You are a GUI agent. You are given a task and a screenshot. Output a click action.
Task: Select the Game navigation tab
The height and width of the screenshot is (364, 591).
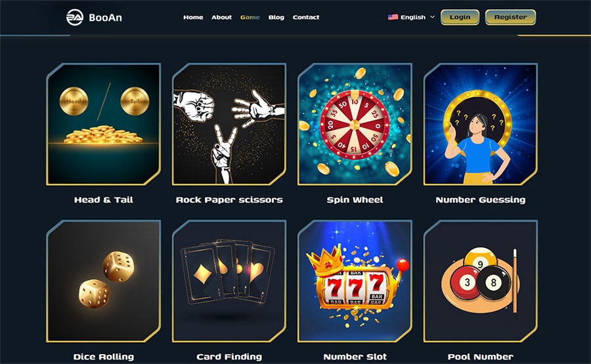(250, 17)
